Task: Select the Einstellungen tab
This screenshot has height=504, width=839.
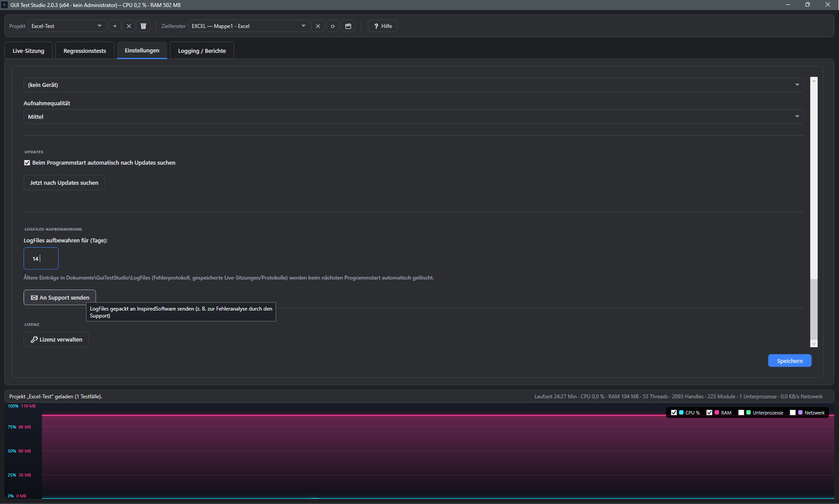Action: [x=142, y=50]
